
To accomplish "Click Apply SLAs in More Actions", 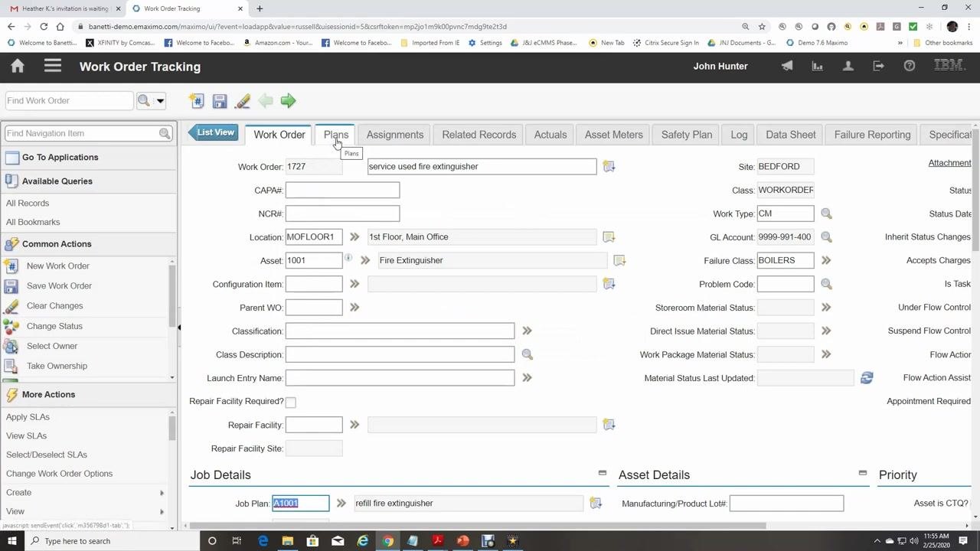I will [x=28, y=417].
